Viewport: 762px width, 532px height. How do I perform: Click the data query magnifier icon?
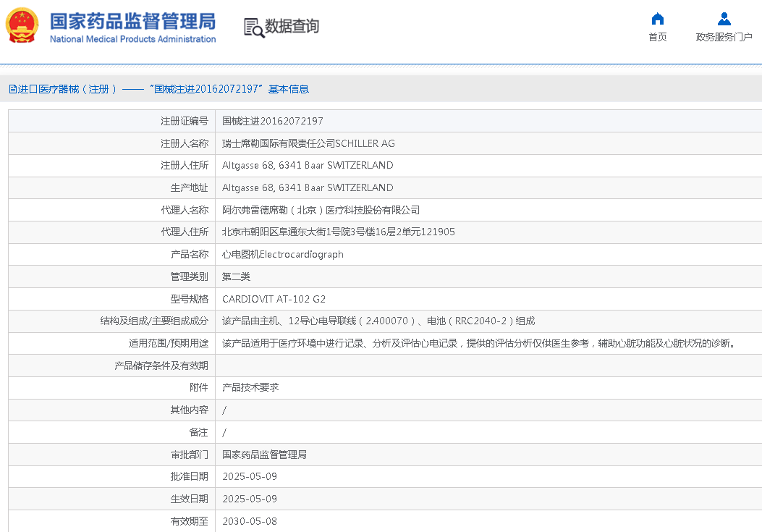254,28
